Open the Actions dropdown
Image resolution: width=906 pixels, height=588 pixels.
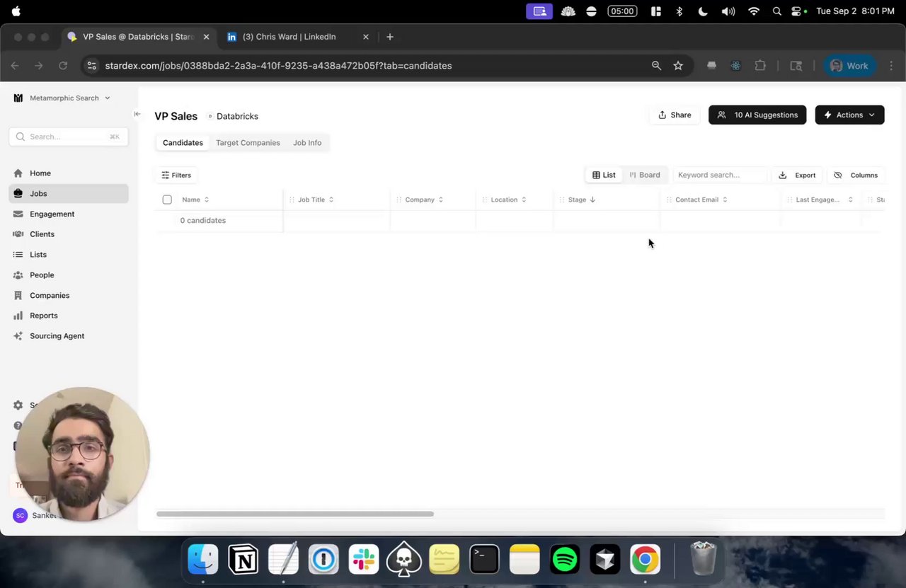pyautogui.click(x=849, y=115)
